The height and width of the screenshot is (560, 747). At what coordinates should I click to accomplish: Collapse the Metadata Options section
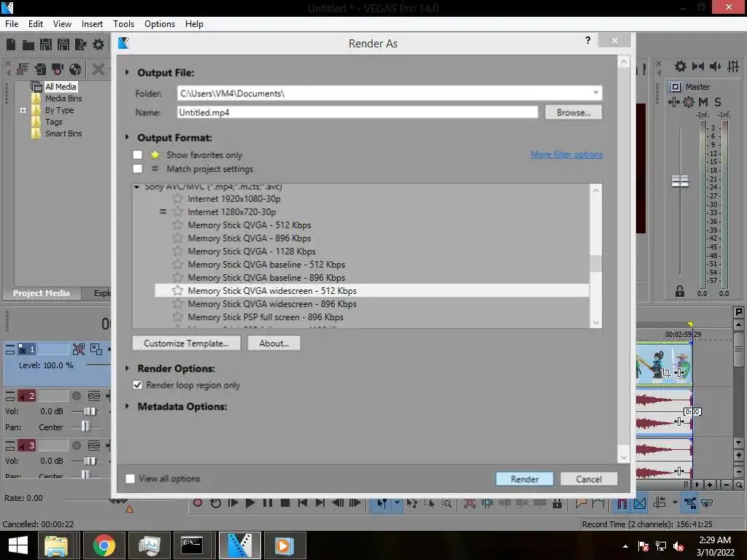pos(127,407)
